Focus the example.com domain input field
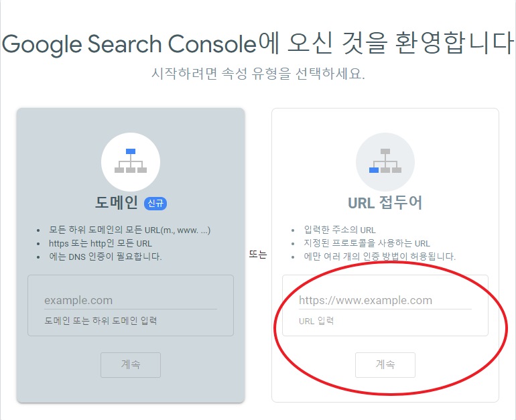 [x=131, y=300]
